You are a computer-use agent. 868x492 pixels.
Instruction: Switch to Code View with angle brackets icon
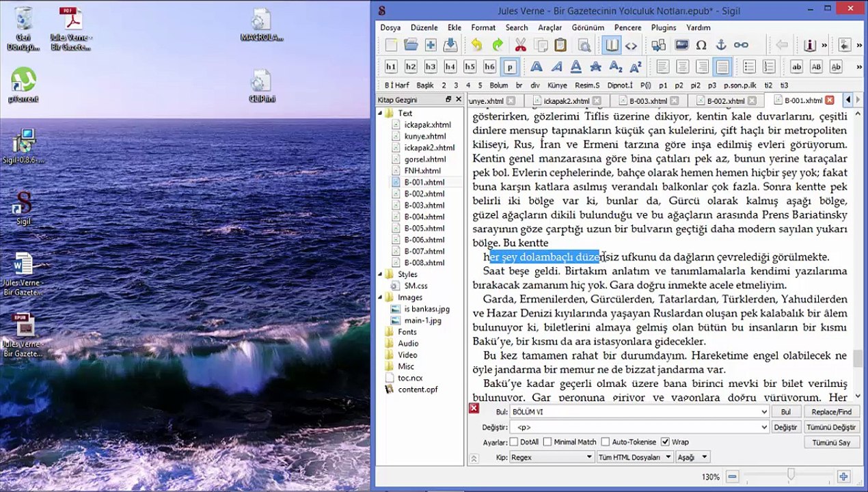click(631, 46)
